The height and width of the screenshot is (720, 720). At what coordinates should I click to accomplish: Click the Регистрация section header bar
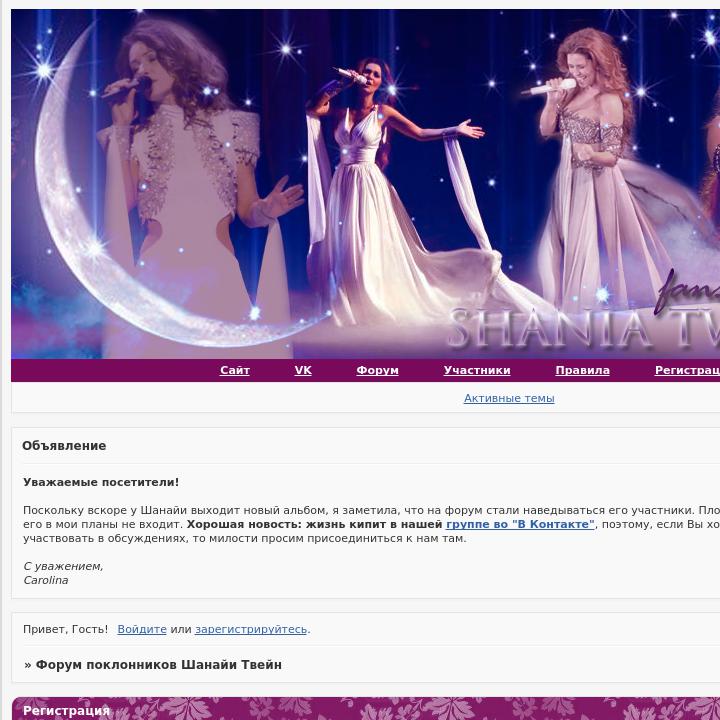click(366, 709)
